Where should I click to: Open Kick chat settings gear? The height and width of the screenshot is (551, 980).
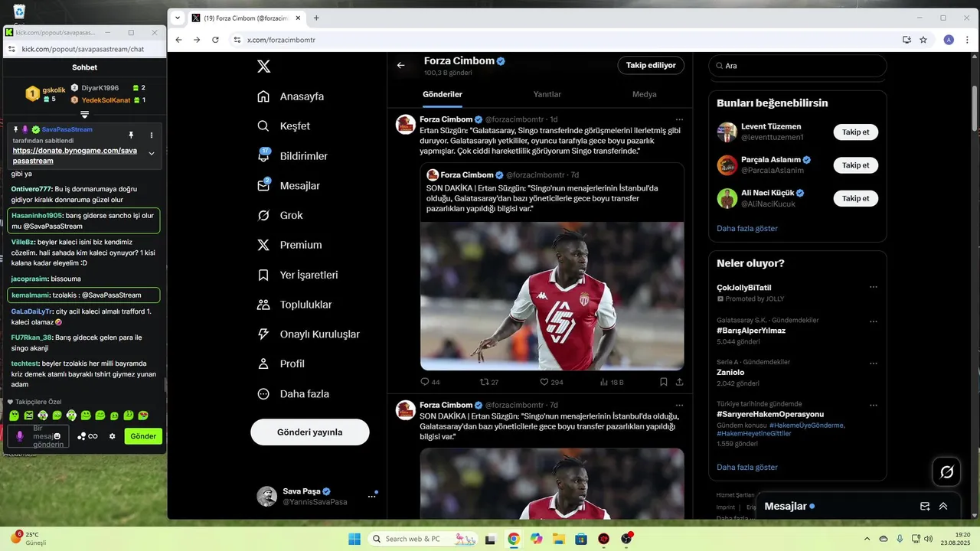(x=112, y=436)
